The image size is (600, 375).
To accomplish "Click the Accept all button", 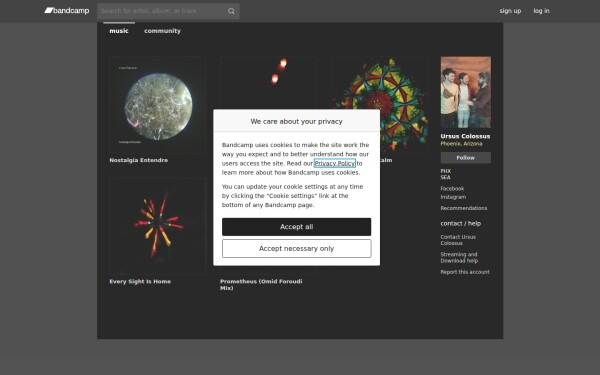I will tap(297, 227).
